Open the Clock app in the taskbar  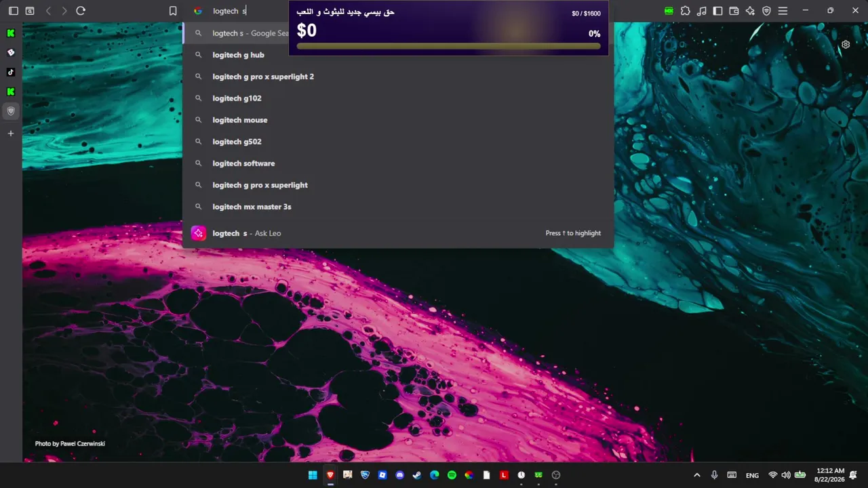click(521, 475)
